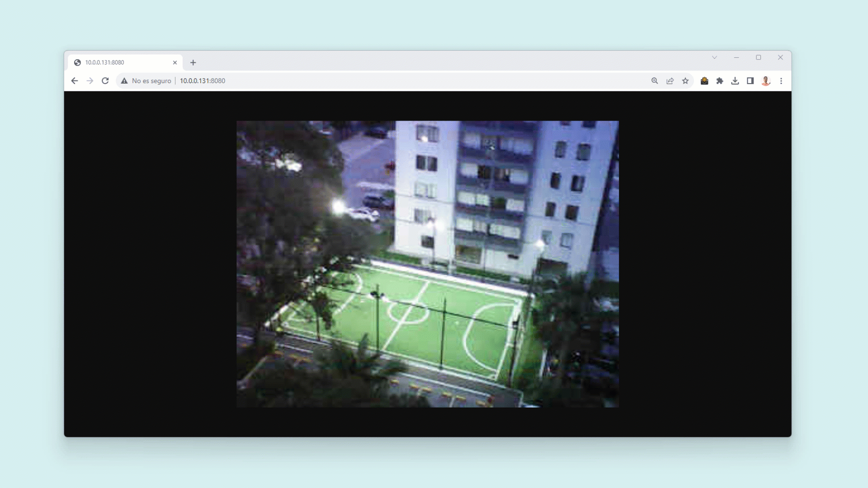Open the share options from the address bar
The height and width of the screenshot is (488, 868).
click(670, 81)
